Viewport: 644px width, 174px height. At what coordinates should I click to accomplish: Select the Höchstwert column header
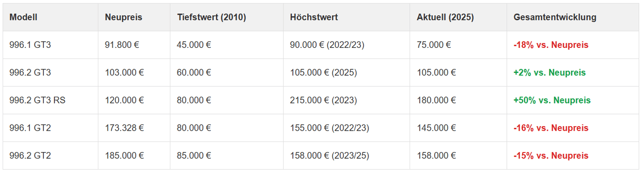(314, 17)
